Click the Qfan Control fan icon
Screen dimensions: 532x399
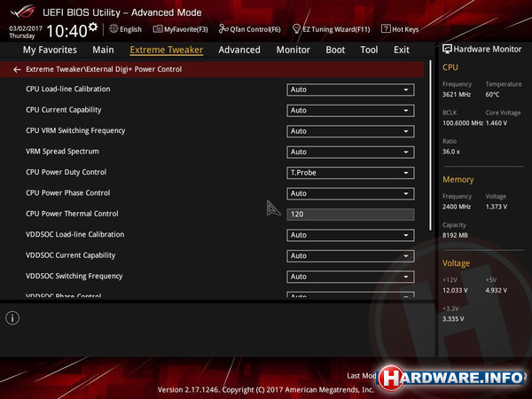pyautogui.click(x=223, y=29)
